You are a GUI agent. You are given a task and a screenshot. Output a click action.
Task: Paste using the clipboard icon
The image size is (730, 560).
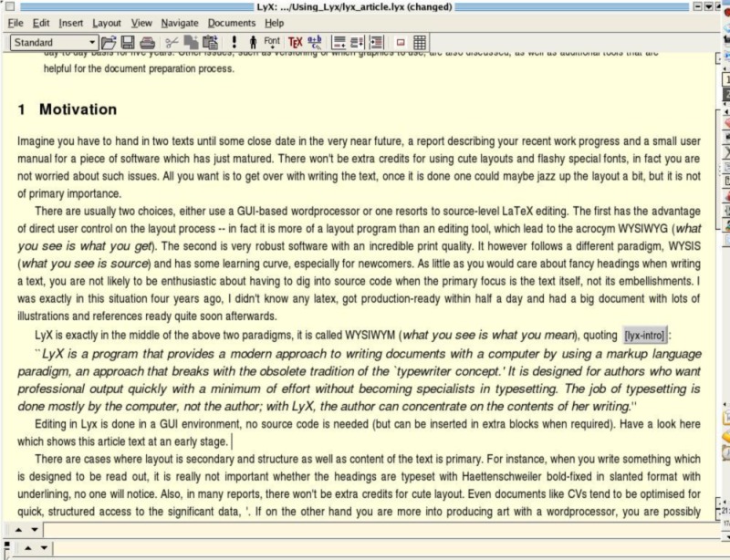[210, 42]
